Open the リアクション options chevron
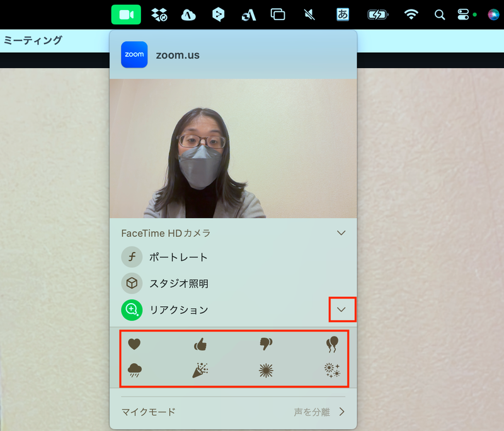 coord(341,309)
